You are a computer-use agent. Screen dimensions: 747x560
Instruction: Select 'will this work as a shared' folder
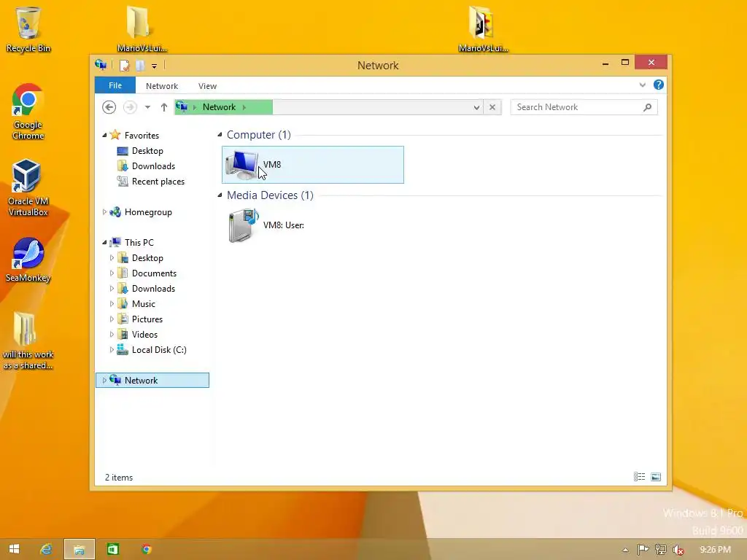[28, 341]
